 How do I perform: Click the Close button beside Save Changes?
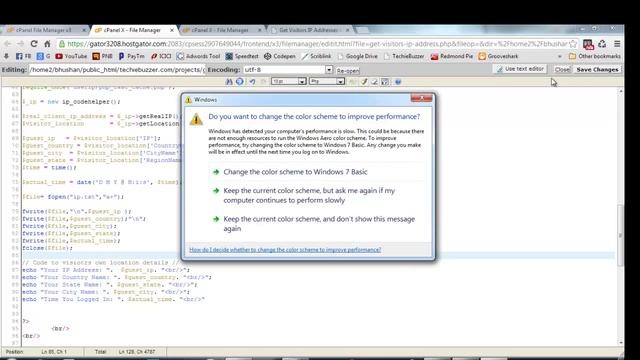(x=562, y=70)
